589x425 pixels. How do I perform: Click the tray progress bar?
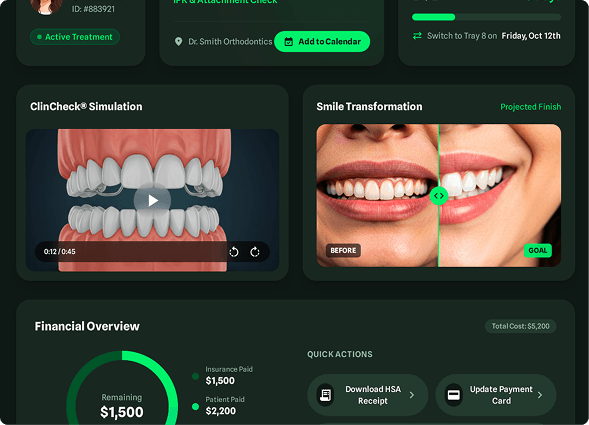tap(486, 17)
